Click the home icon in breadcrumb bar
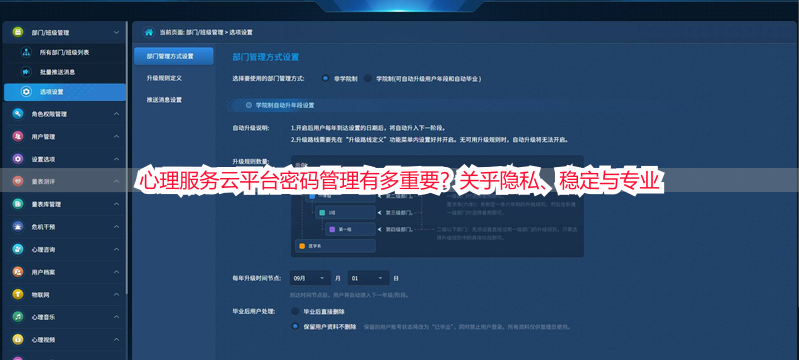This screenshot has height=360, width=799. (x=149, y=32)
